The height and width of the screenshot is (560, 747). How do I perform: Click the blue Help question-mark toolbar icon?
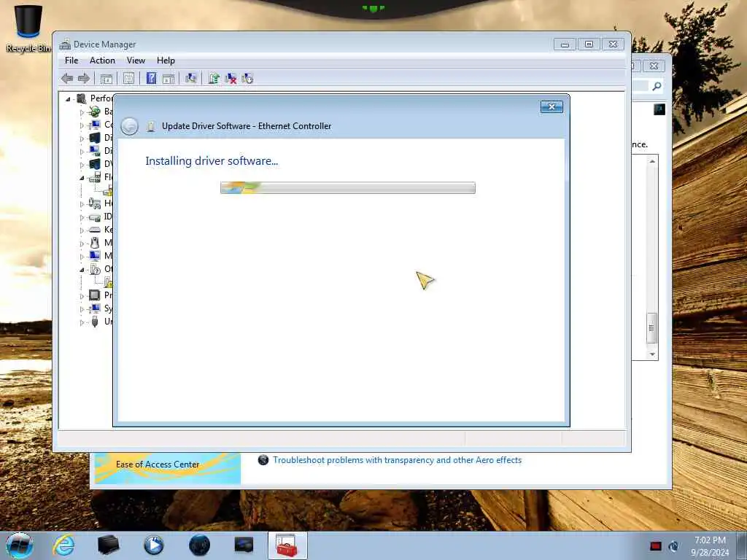(x=152, y=78)
